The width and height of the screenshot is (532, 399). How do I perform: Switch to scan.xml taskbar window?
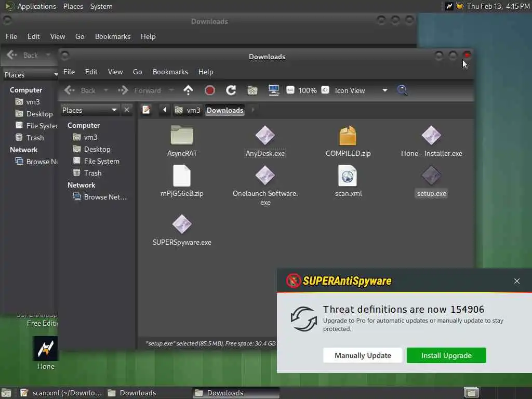[x=61, y=393]
